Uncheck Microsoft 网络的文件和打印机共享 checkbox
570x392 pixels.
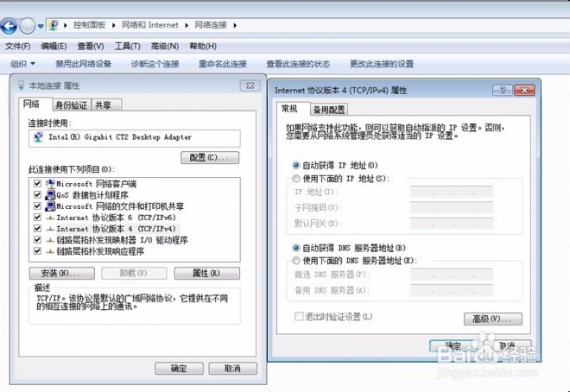(37, 206)
